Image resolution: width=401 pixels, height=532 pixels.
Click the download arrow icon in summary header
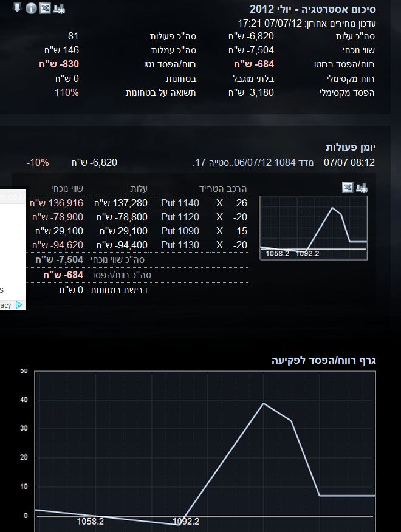pyautogui.click(x=17, y=9)
